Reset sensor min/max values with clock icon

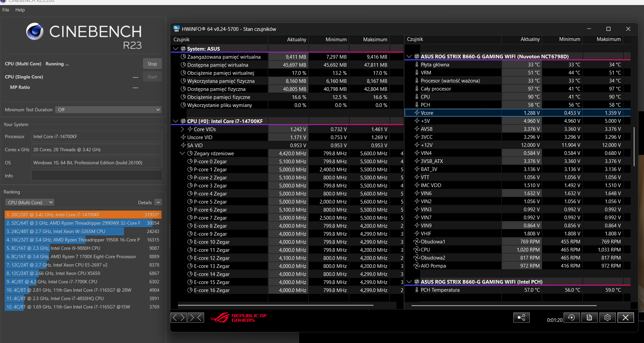coord(572,318)
